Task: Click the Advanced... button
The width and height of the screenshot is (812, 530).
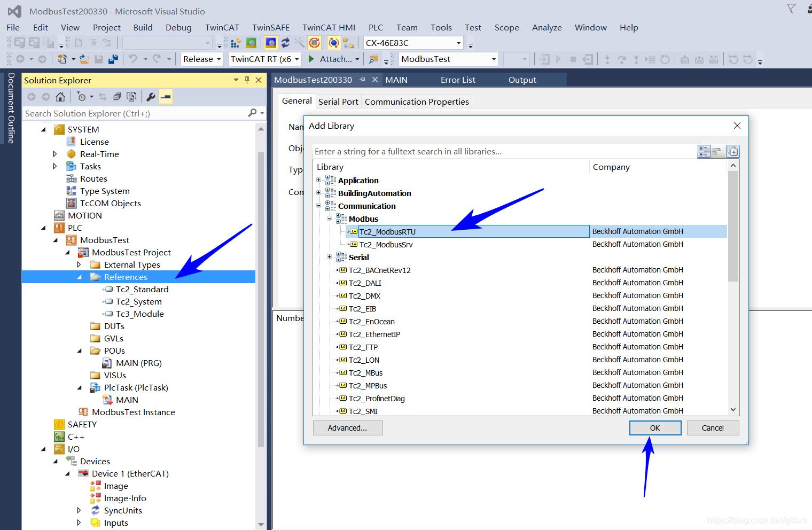Action: pyautogui.click(x=347, y=428)
